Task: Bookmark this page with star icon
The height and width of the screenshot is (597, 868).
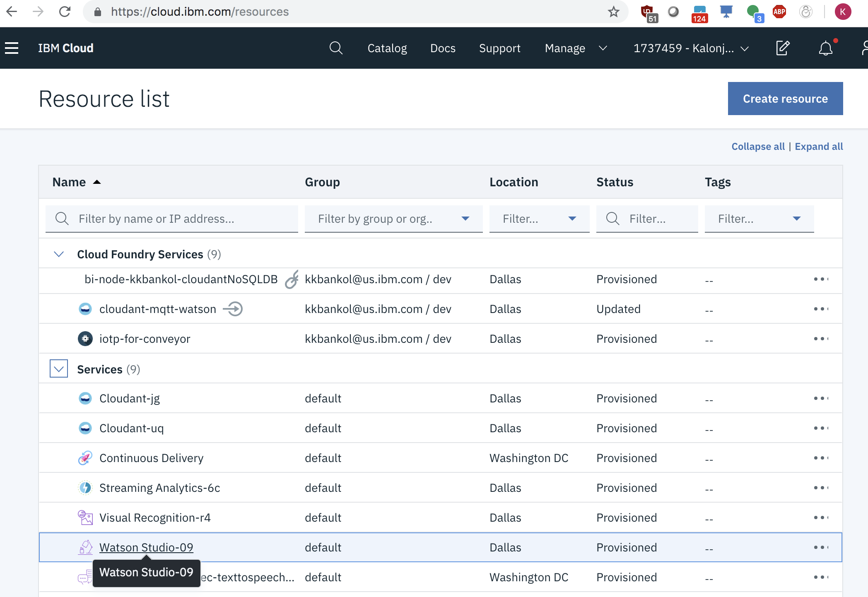Action: 613,12
